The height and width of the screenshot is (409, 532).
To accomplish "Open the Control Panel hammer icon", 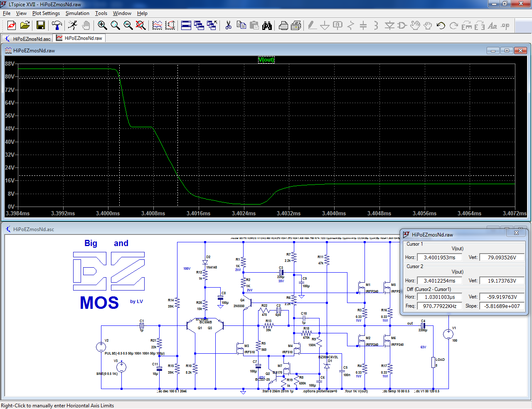I will (x=57, y=25).
